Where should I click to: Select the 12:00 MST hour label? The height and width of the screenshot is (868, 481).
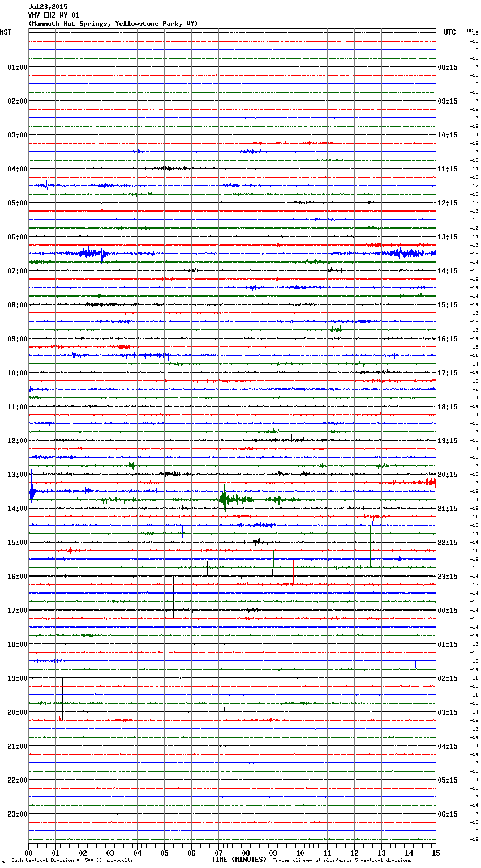18,441
